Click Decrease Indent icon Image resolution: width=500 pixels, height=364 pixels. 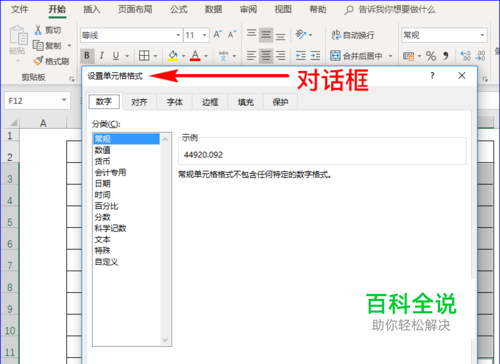(x=301, y=56)
